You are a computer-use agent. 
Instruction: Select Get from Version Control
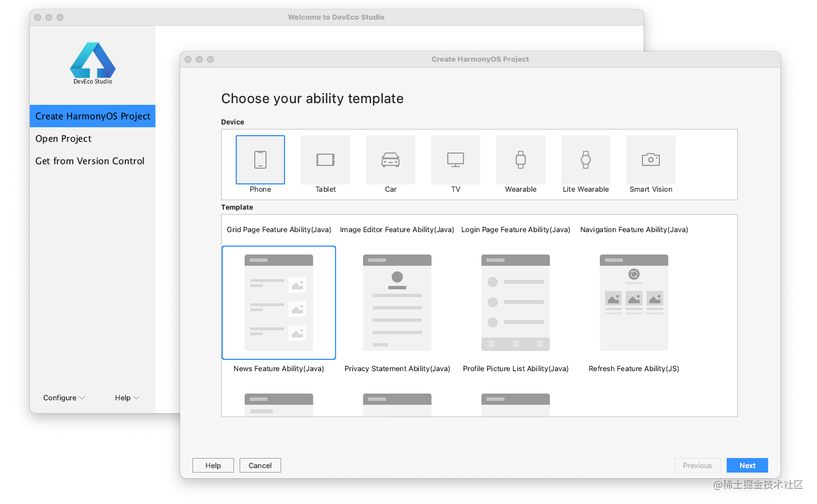pyautogui.click(x=93, y=161)
